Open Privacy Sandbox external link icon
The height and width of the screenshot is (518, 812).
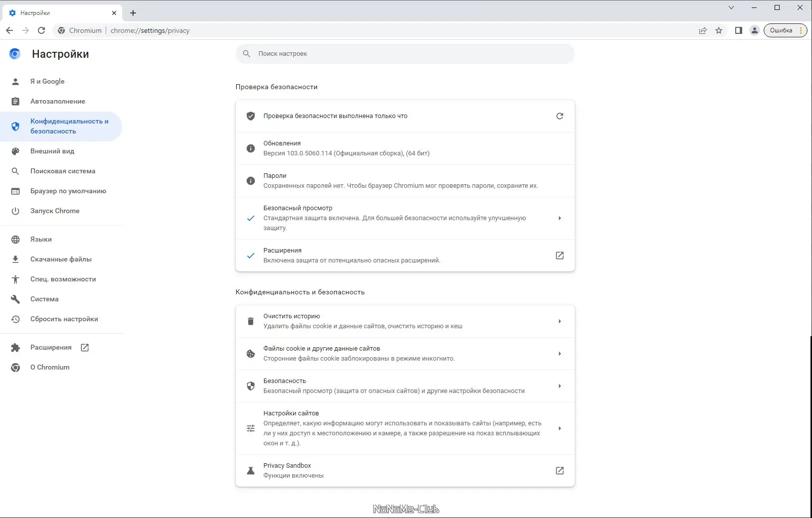[560, 471]
